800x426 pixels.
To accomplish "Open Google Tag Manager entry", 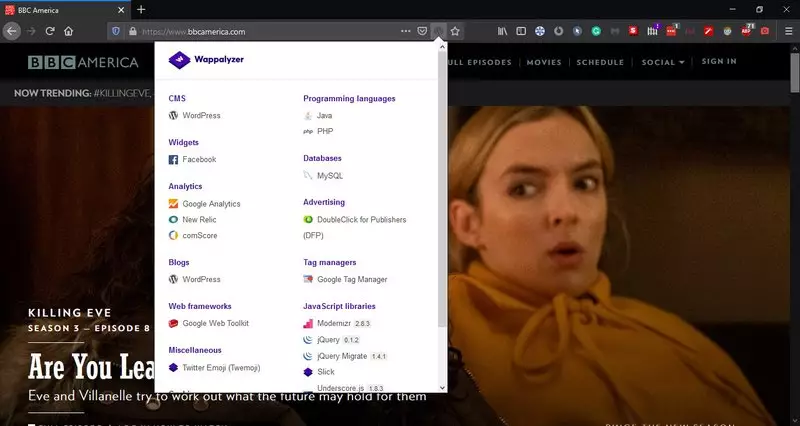I will [x=345, y=279].
